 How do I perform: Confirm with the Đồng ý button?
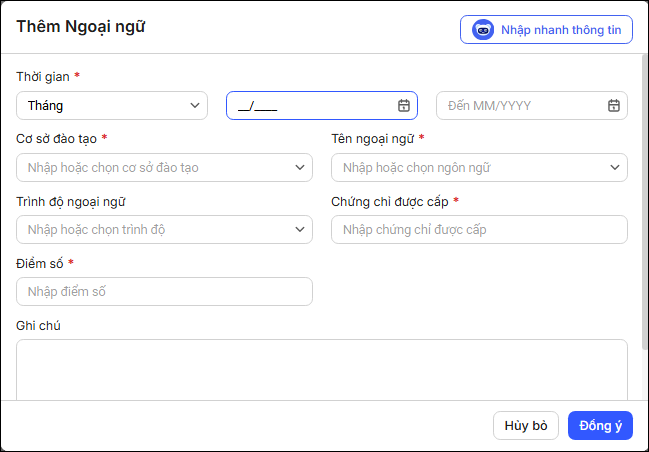pyautogui.click(x=600, y=426)
